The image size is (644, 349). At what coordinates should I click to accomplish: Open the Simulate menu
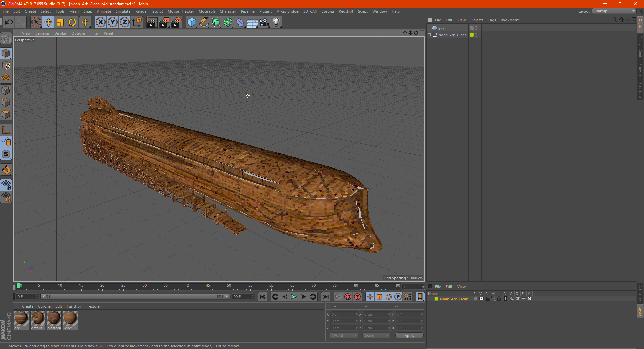[123, 11]
